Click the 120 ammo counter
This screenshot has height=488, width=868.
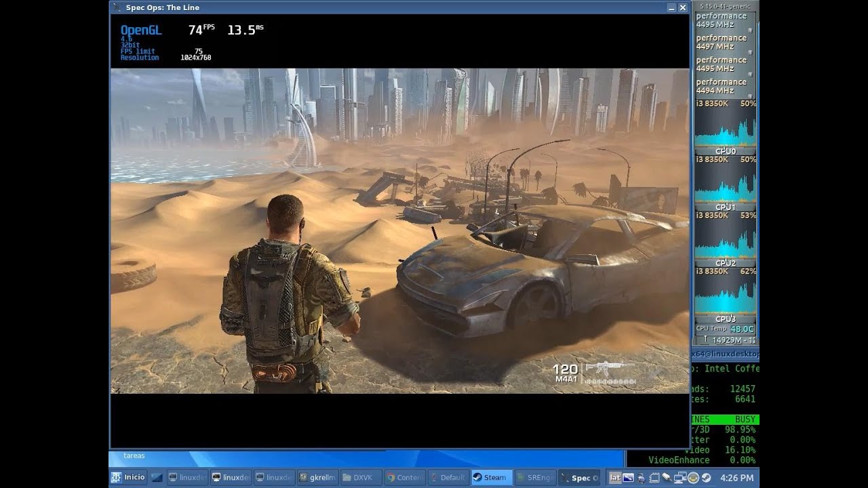[x=565, y=369]
